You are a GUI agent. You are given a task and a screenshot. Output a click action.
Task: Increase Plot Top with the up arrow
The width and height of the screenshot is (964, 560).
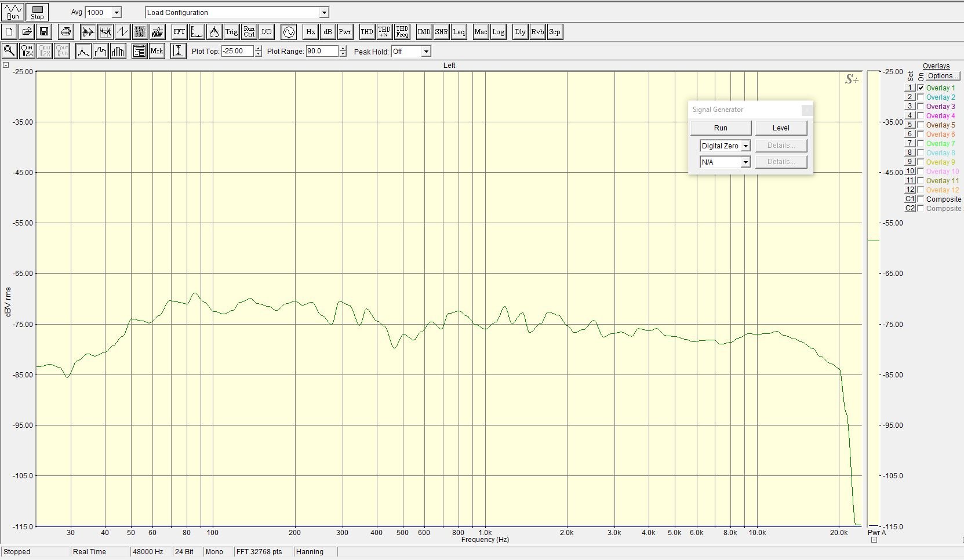[x=258, y=49]
